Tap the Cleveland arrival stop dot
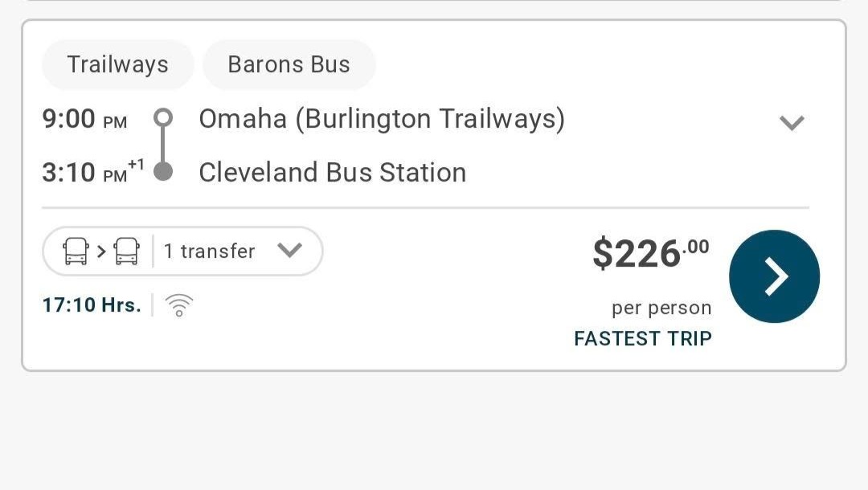The image size is (868, 490). [x=162, y=171]
